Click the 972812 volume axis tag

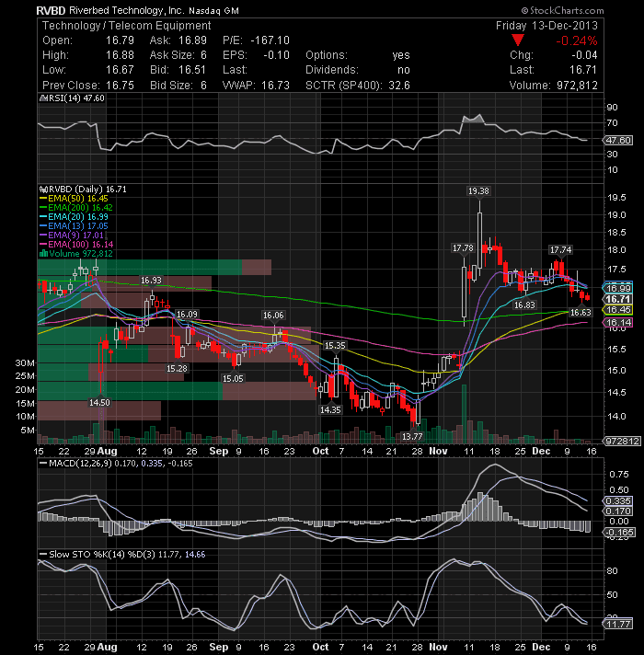(621, 442)
